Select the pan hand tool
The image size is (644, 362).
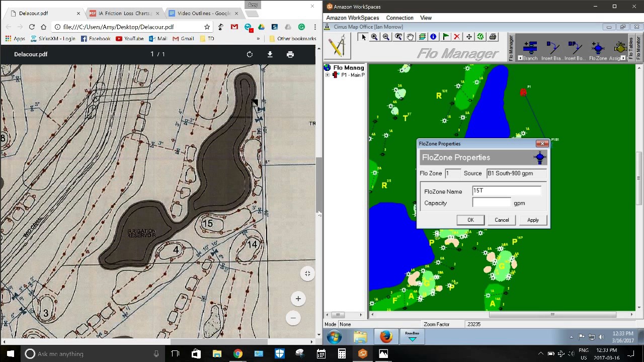tap(410, 37)
